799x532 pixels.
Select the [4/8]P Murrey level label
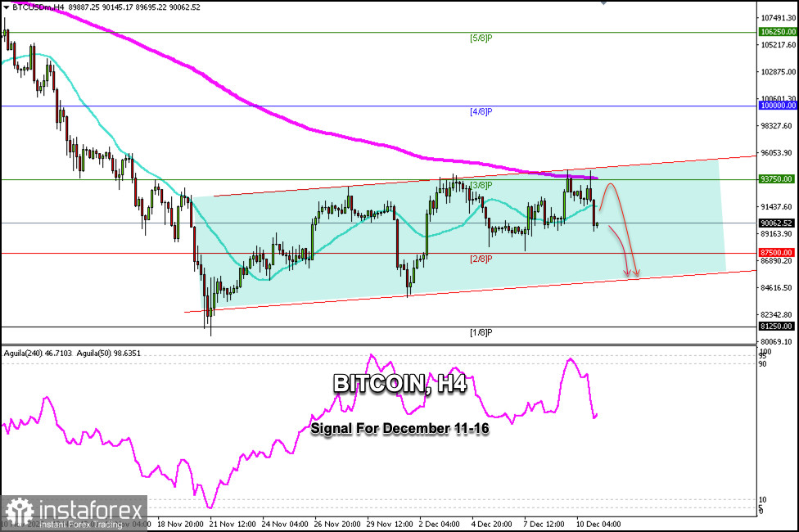(x=481, y=111)
